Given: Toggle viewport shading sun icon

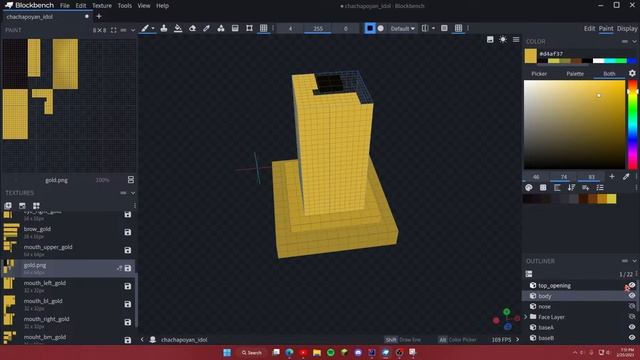Looking at the screenshot, I should coord(503,39).
